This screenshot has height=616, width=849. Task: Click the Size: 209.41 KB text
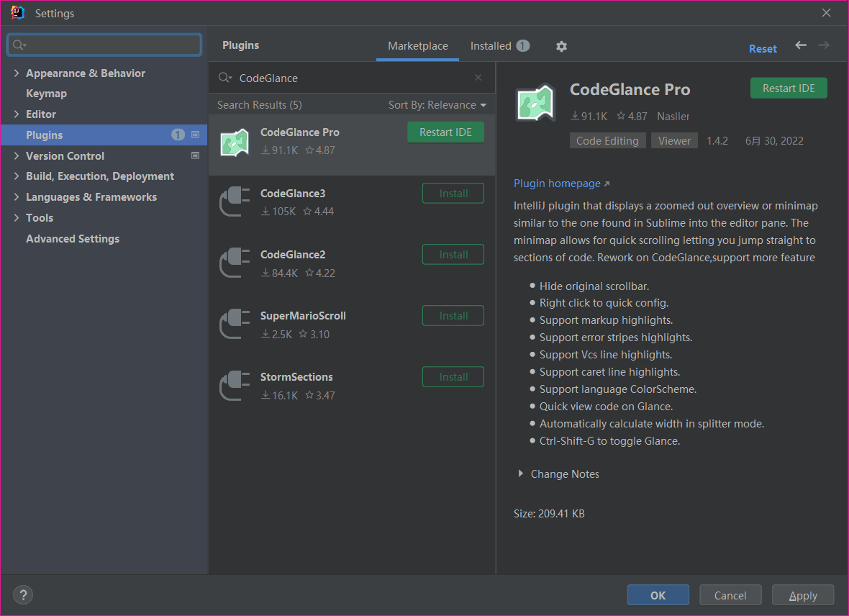549,514
